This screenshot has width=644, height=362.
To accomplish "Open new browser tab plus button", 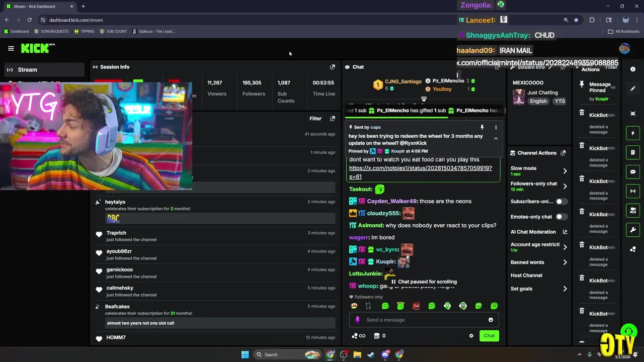I will (83, 7).
